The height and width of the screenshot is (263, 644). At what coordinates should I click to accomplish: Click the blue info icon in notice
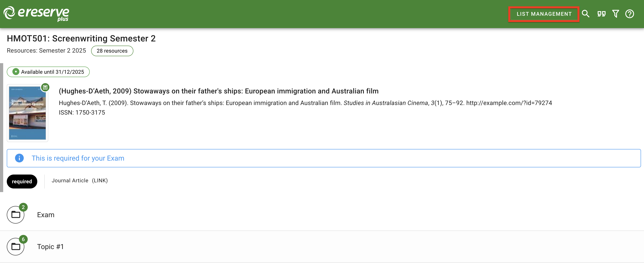[19, 158]
